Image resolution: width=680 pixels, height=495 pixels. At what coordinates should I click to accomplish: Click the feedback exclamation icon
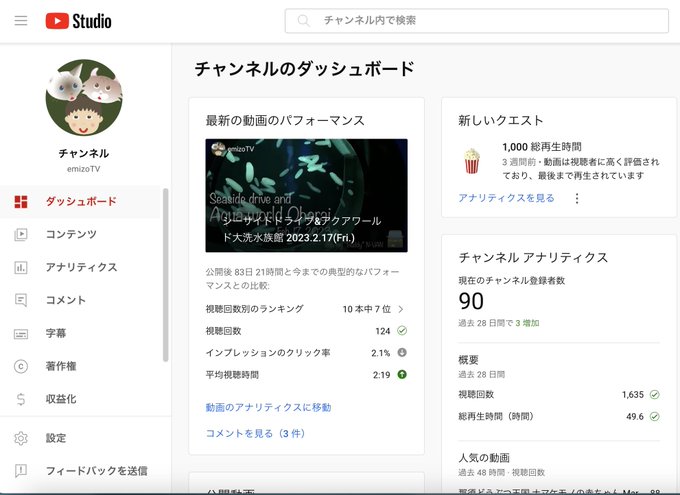coord(21,471)
